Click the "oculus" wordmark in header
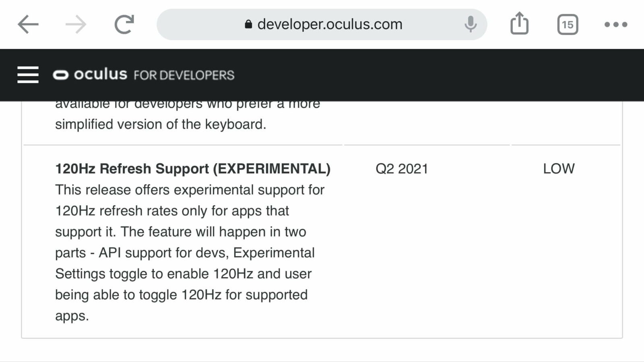The height and width of the screenshot is (362, 644). (100, 74)
